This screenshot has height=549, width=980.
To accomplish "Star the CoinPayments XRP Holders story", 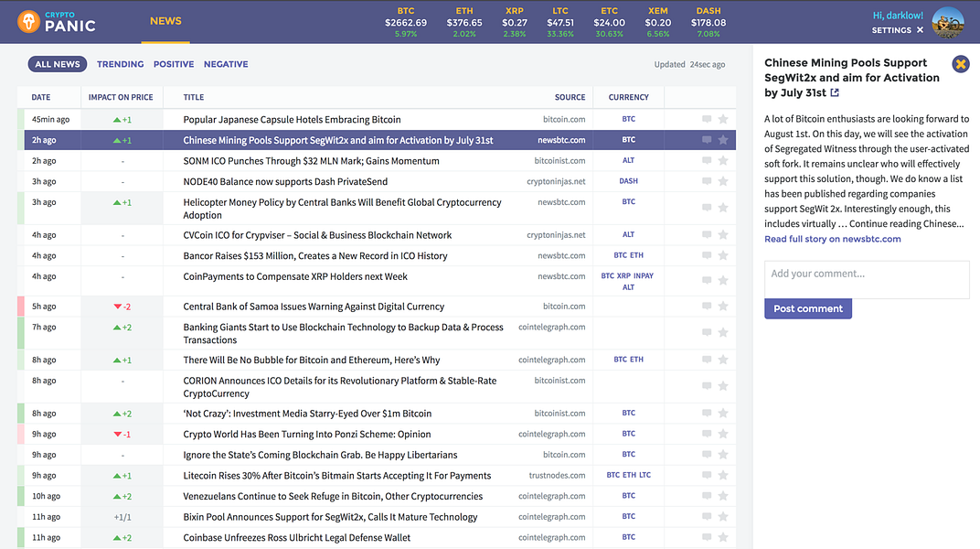I will point(723,281).
